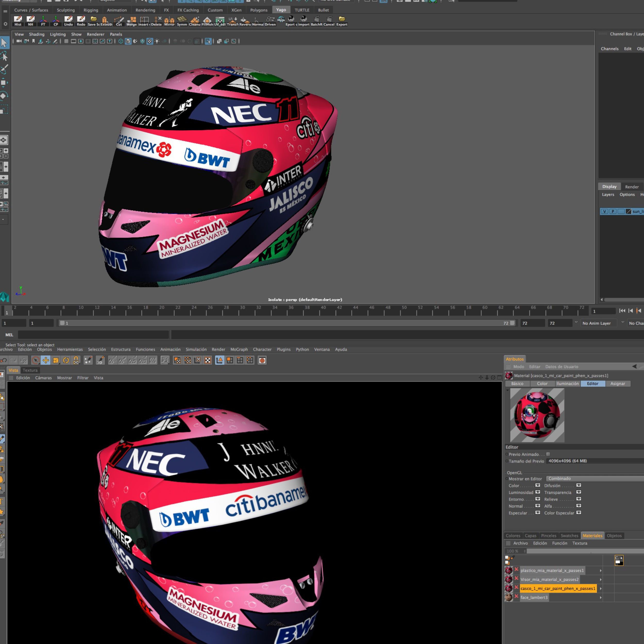Toggle the Transparencia channel eye icon
This screenshot has width=644, height=644.
pos(579,492)
